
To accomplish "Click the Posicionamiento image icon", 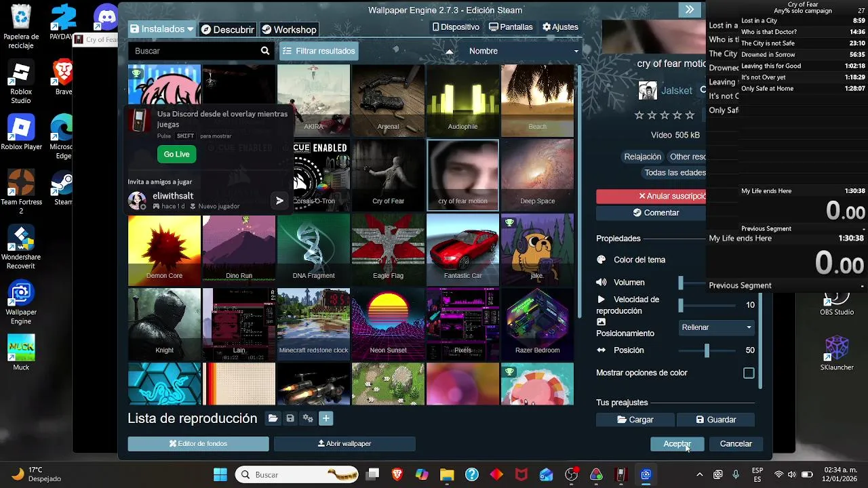I will pyautogui.click(x=601, y=322).
